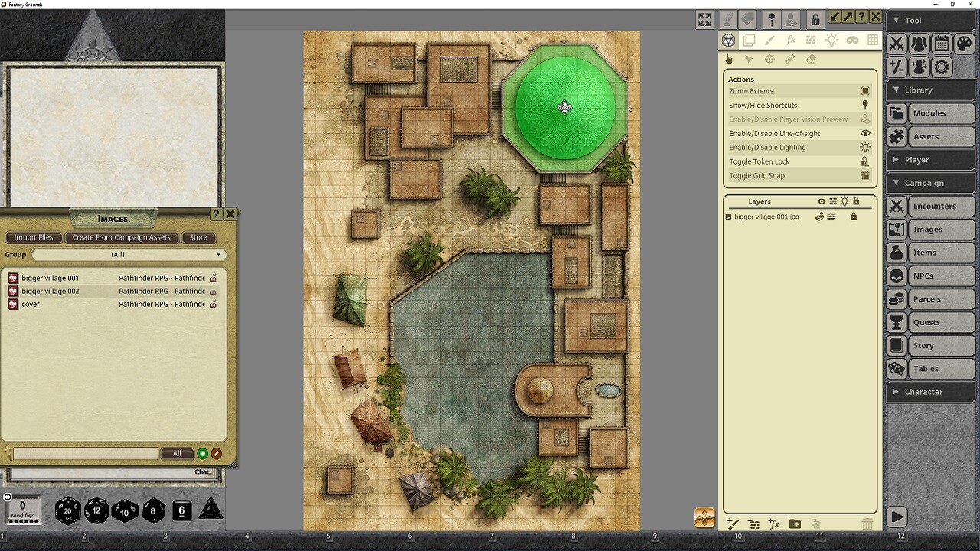Click the green add image button
Viewport: 980px width, 551px height.
coord(202,454)
